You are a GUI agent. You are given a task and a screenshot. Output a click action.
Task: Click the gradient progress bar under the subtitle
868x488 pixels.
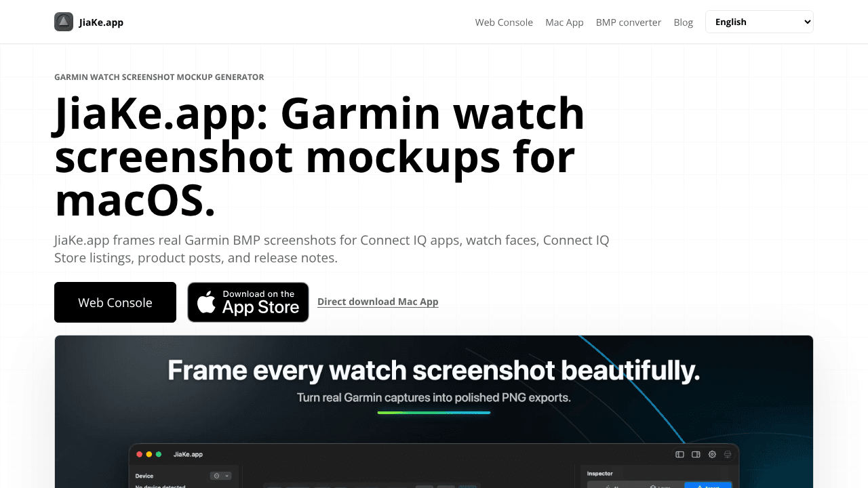pos(434,412)
